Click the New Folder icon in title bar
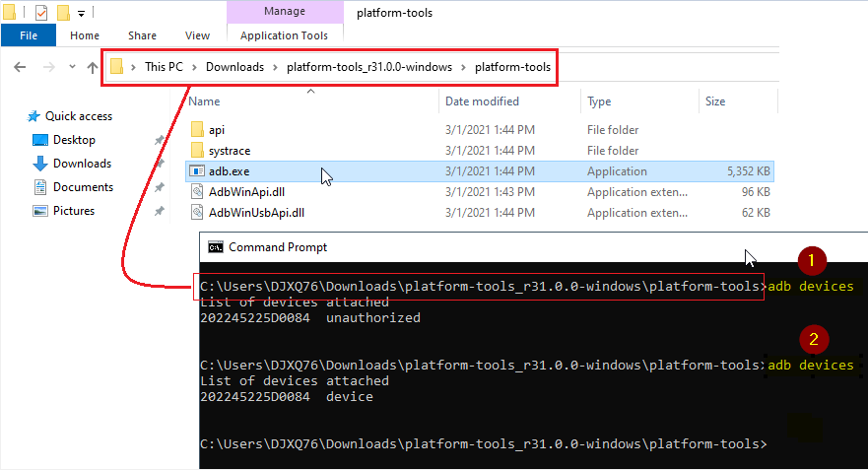This screenshot has height=470, width=868. 63,13
